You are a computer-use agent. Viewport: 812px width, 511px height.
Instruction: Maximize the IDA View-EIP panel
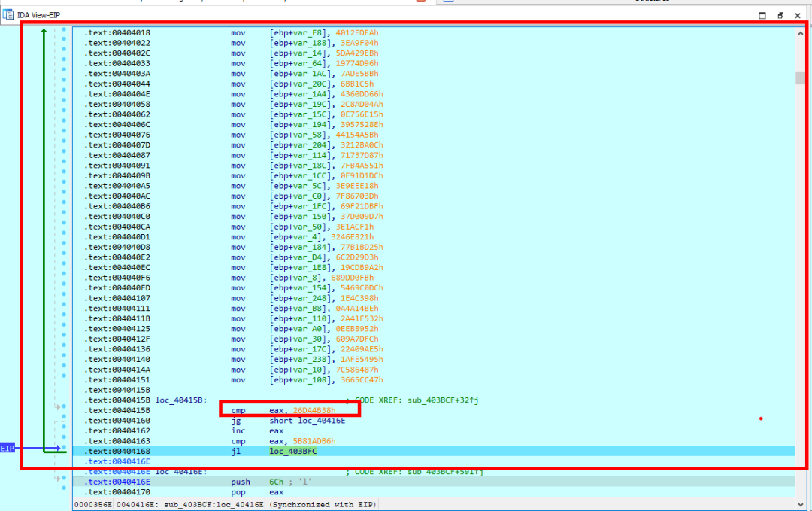(762, 16)
